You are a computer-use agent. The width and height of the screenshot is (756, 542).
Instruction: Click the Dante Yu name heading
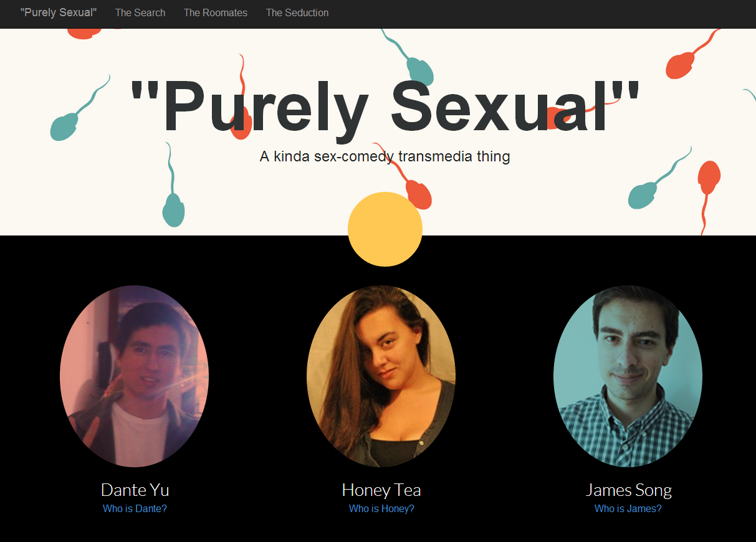click(x=135, y=490)
